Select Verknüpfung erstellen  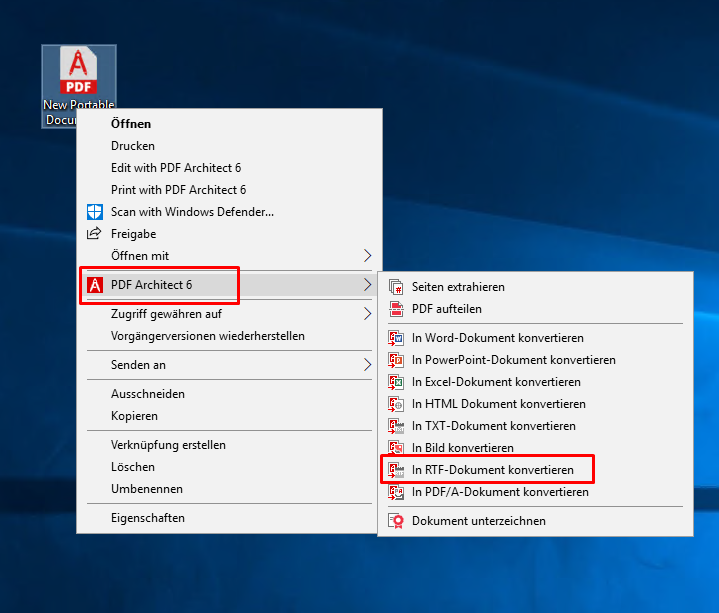coord(229,445)
